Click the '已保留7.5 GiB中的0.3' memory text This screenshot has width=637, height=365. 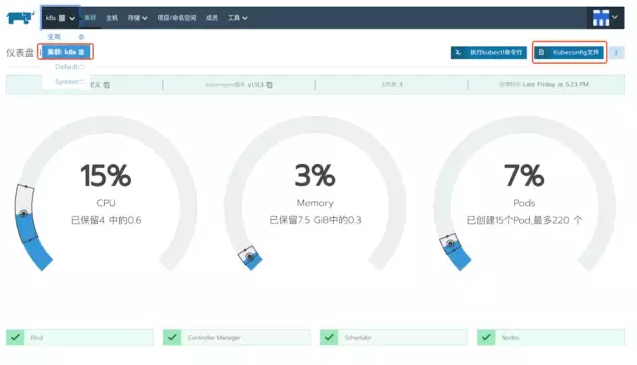(315, 220)
